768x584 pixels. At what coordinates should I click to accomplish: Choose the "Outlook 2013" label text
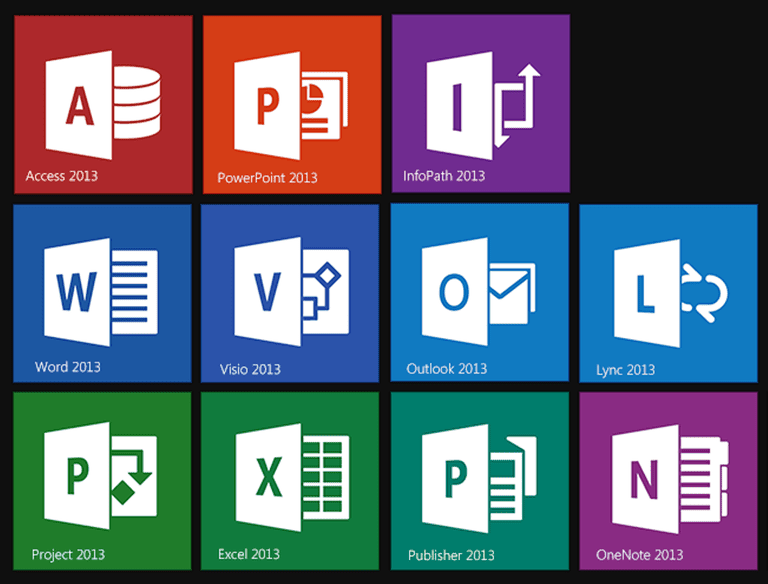[447, 369]
